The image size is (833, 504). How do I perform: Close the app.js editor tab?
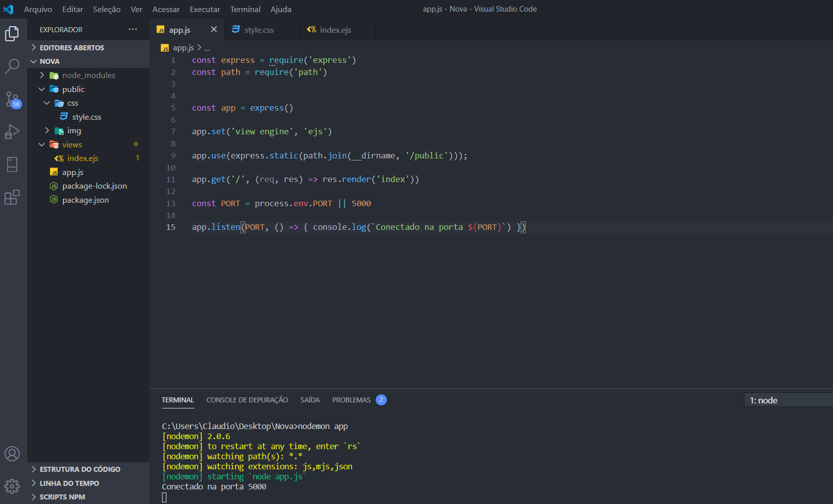[x=214, y=30]
